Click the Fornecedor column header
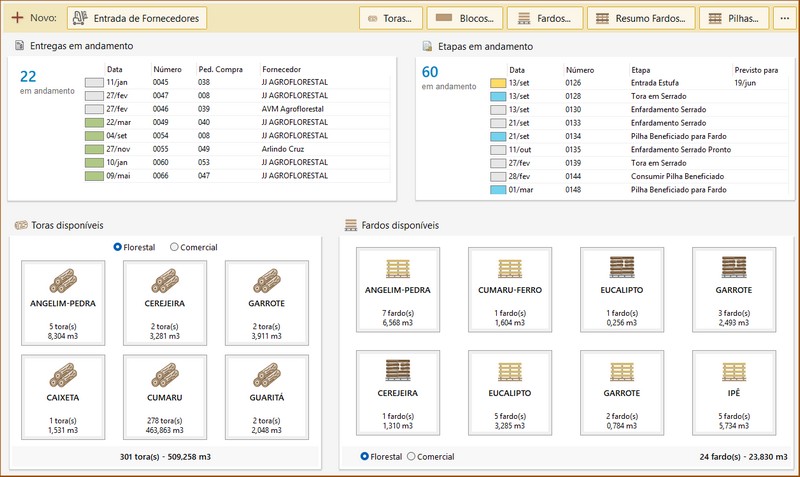Image resolution: width=800 pixels, height=477 pixels. pos(283,69)
